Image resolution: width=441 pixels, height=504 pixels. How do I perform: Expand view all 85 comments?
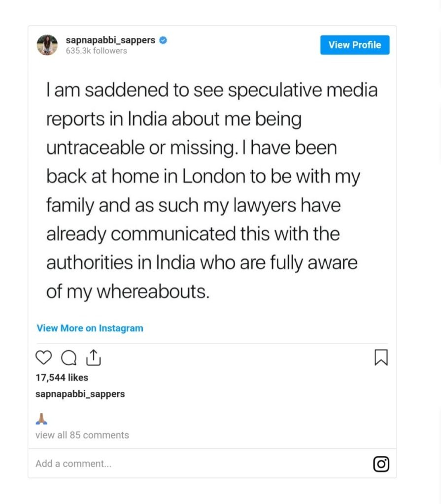click(82, 435)
